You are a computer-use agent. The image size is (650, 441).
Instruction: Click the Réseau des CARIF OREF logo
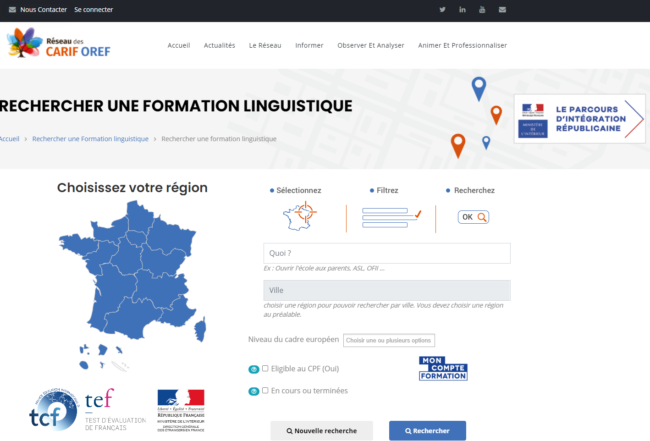click(58, 44)
